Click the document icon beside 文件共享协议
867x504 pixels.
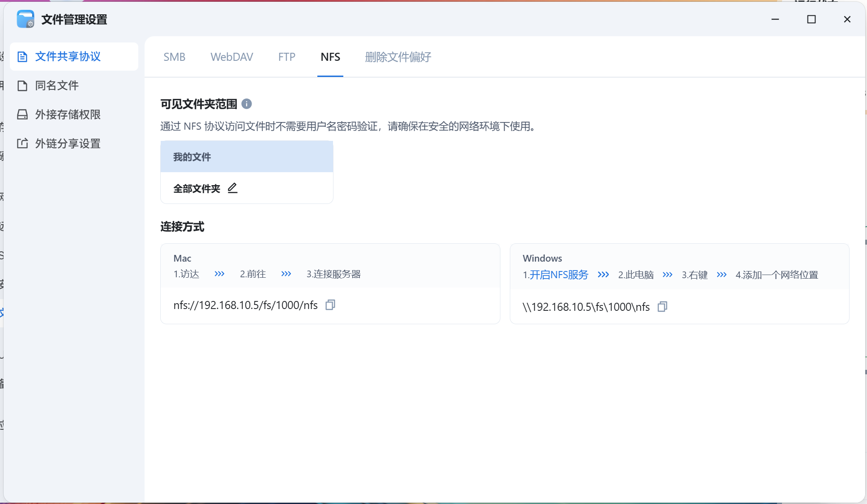pyautogui.click(x=22, y=57)
